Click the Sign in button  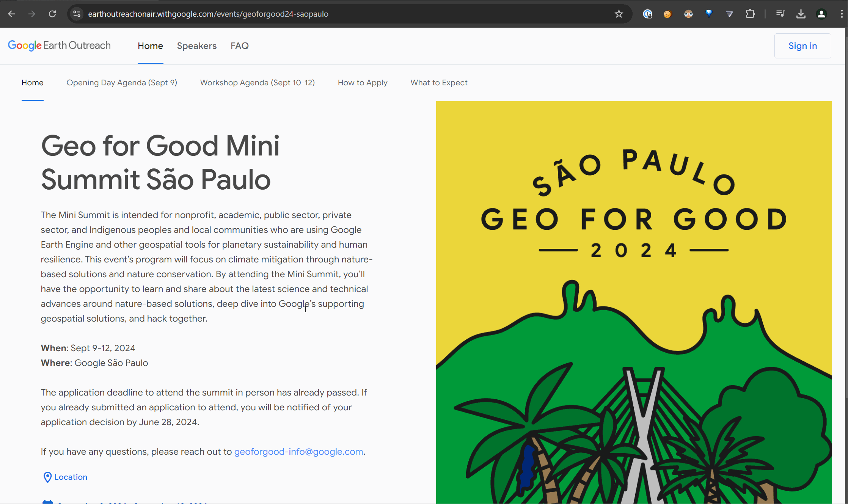coord(802,46)
